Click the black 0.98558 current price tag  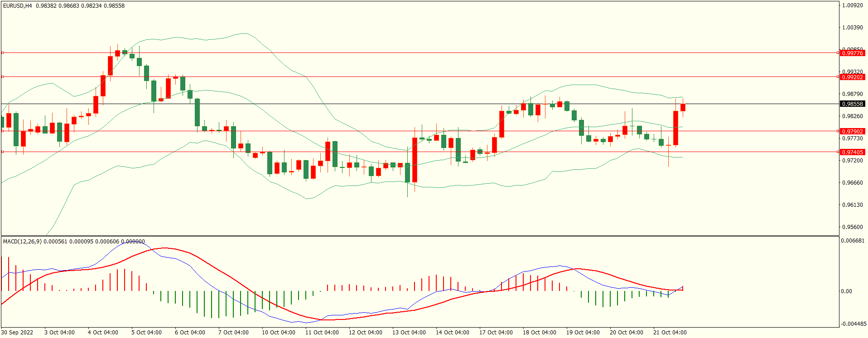pyautogui.click(x=852, y=104)
